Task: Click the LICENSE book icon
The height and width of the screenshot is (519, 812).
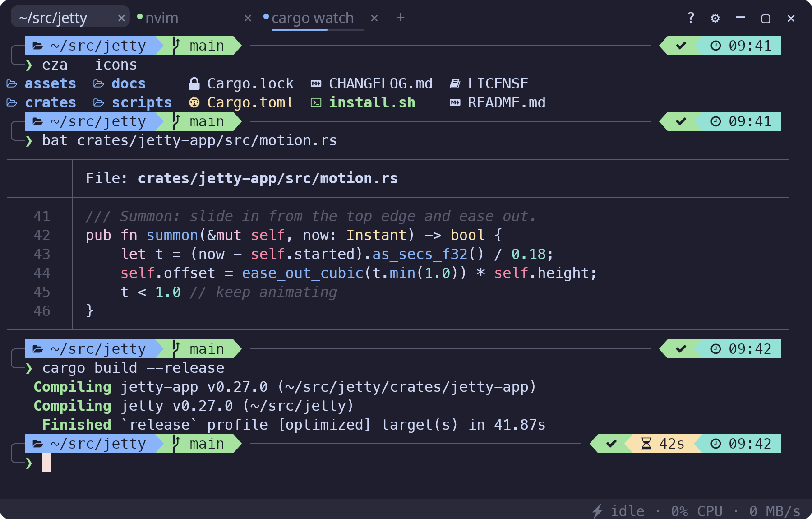Action: pyautogui.click(x=455, y=83)
